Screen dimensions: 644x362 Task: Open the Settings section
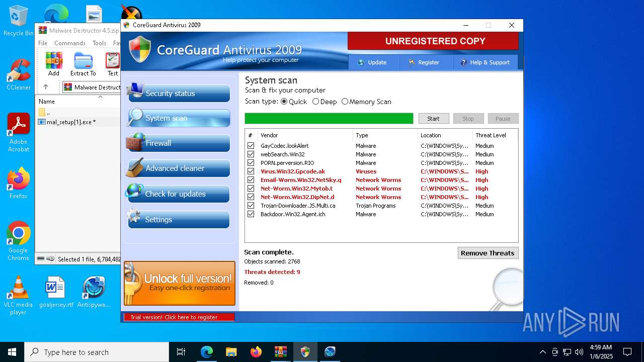[x=179, y=220]
